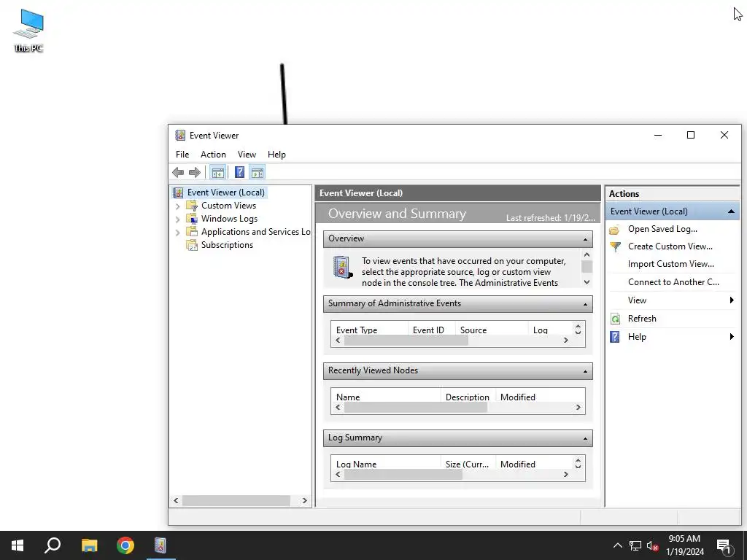Select Custom Views folder in tree
The width and height of the screenshot is (747, 560).
pos(228,206)
